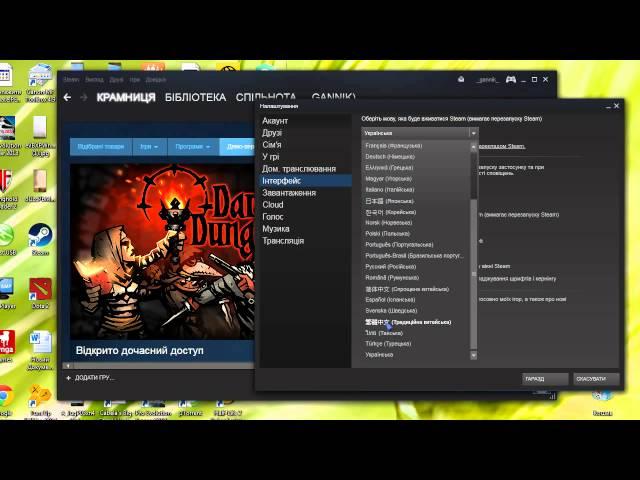
Task: Choose Norsk in the language list
Action: (x=416, y=223)
